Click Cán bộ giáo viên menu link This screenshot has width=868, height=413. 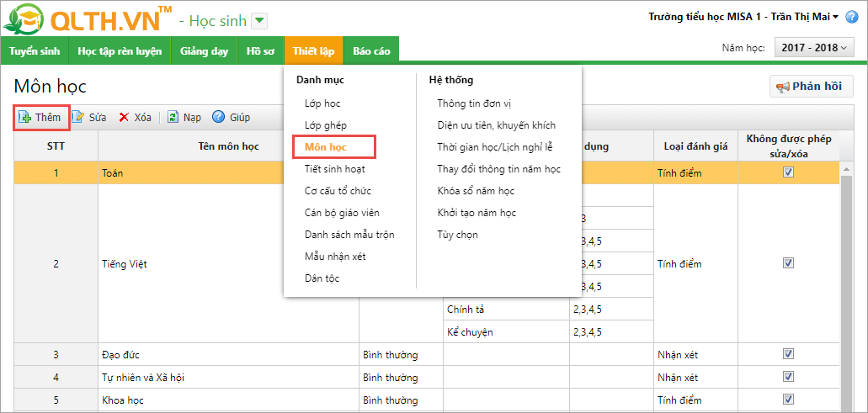341,213
